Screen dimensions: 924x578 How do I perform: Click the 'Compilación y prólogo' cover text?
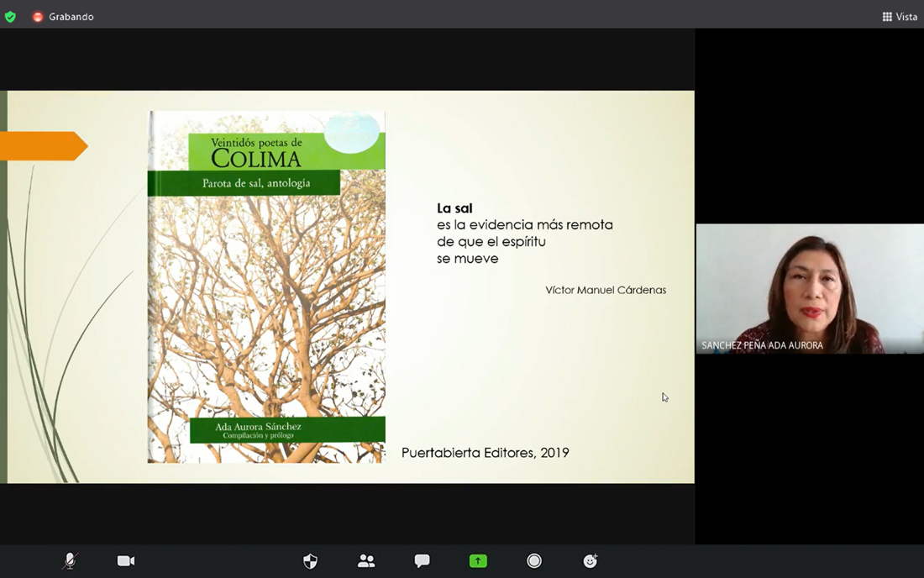(258, 435)
